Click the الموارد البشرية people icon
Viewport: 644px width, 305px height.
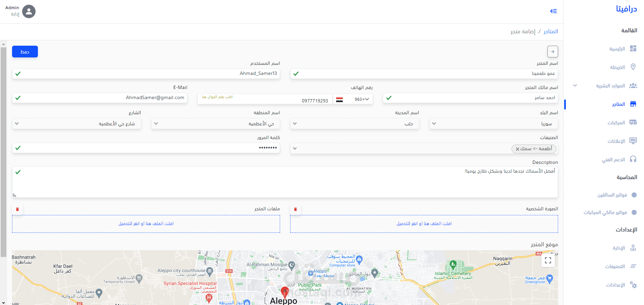[633, 86]
